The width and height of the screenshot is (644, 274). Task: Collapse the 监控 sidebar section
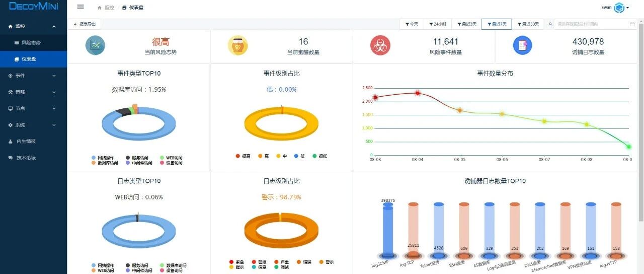click(33, 26)
